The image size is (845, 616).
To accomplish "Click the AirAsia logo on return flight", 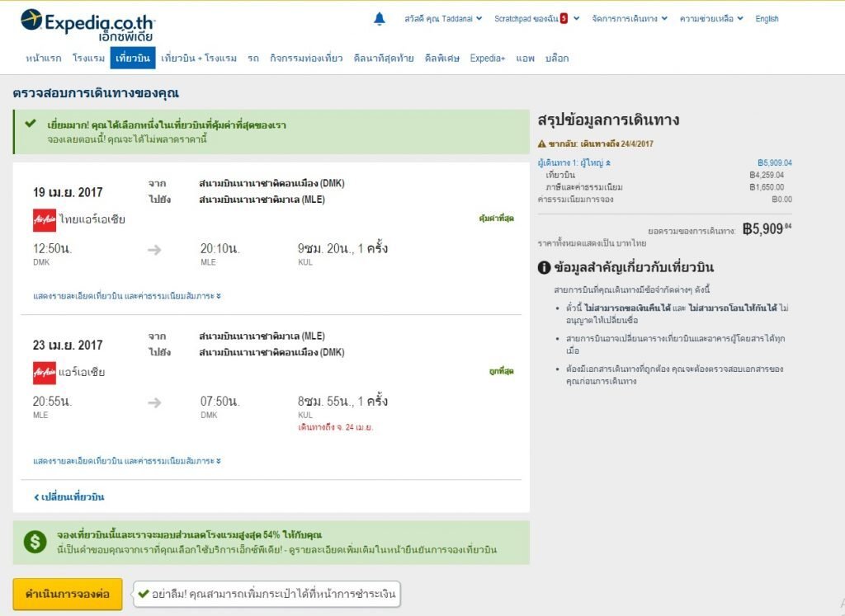I will click(x=45, y=372).
